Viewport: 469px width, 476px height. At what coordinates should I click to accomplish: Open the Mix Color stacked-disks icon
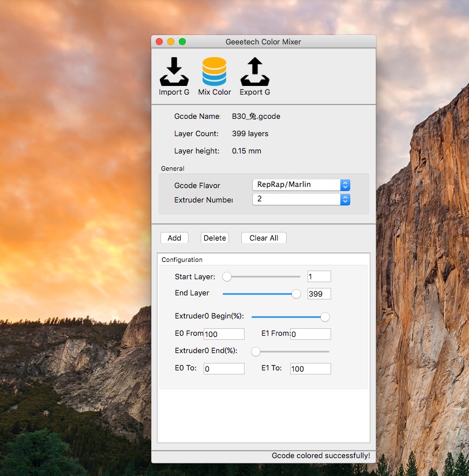click(x=214, y=72)
